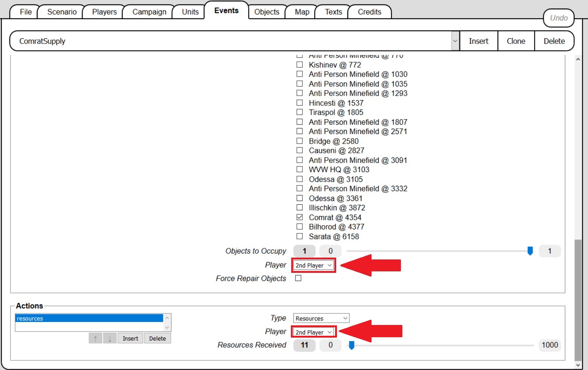This screenshot has height=370, width=588.
Task: Open the ComratSupply event selector dropdown
Action: 455,41
